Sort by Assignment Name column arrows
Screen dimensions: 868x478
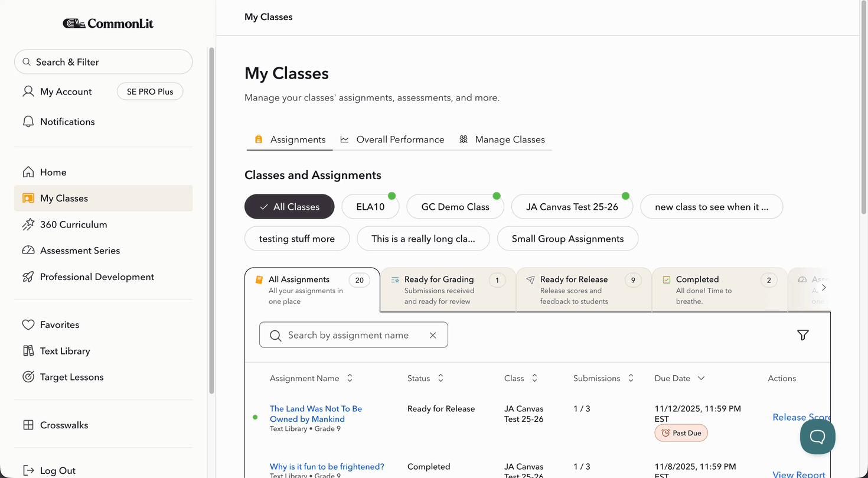[350, 378]
